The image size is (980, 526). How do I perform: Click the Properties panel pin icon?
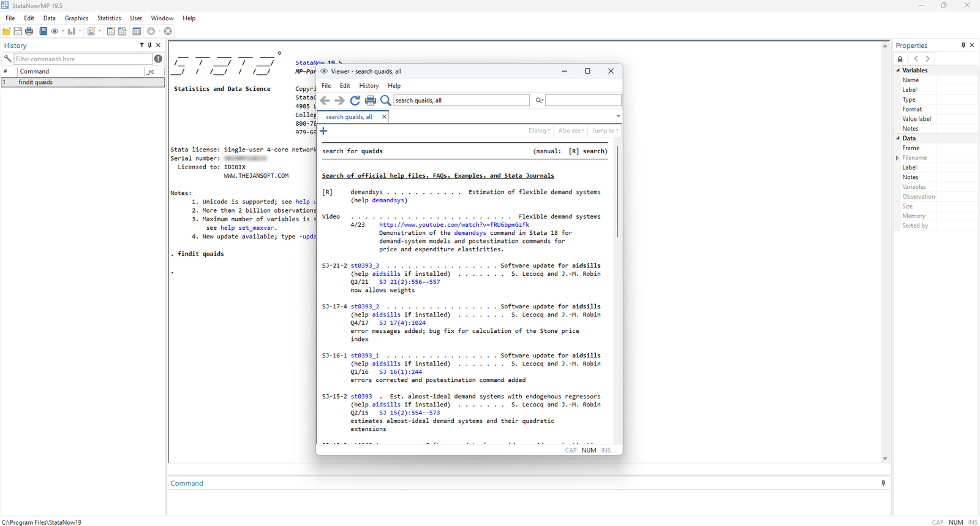963,45
